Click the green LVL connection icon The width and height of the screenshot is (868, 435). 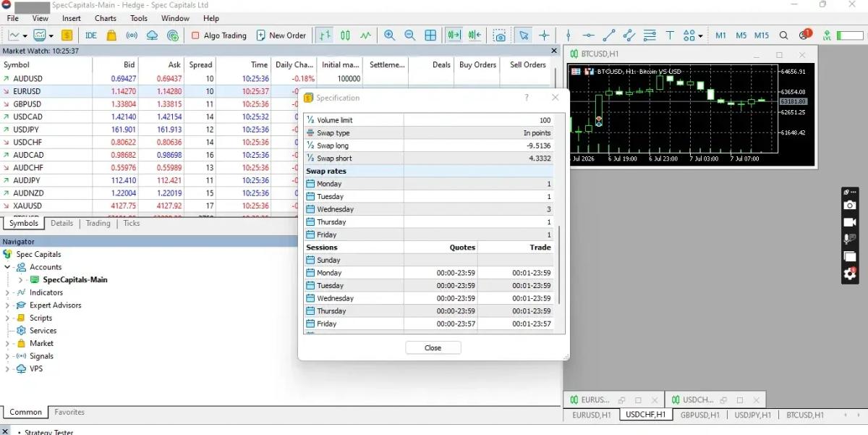[827, 35]
